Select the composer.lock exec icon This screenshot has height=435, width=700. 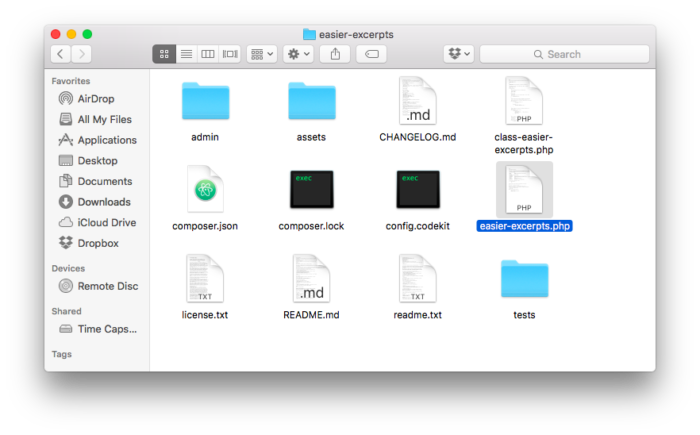pos(312,189)
